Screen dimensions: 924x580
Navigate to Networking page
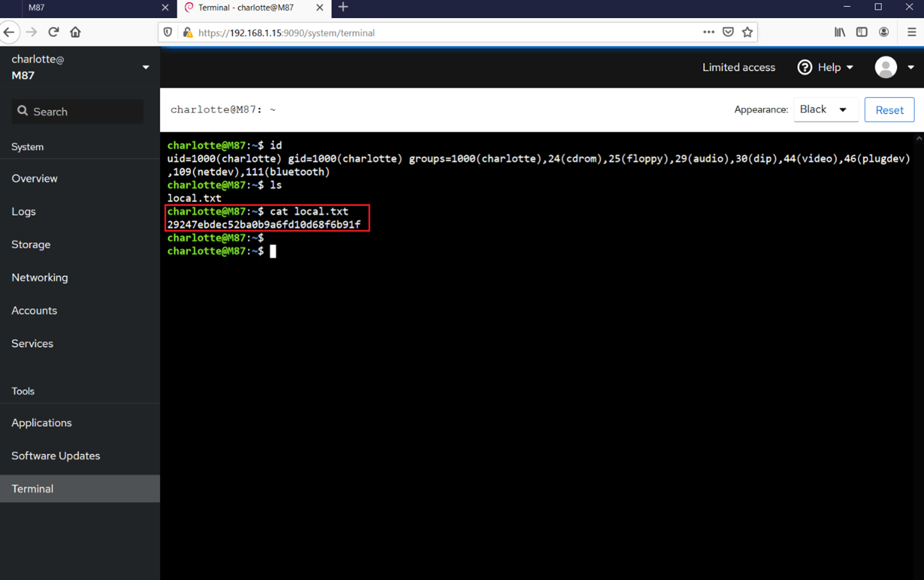click(x=40, y=277)
